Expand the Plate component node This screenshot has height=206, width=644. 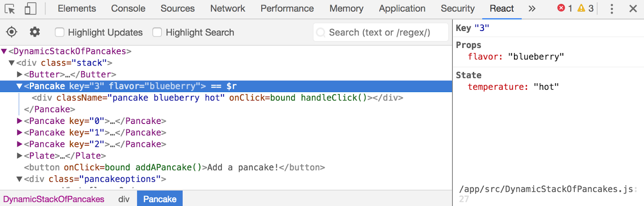pos(19,156)
